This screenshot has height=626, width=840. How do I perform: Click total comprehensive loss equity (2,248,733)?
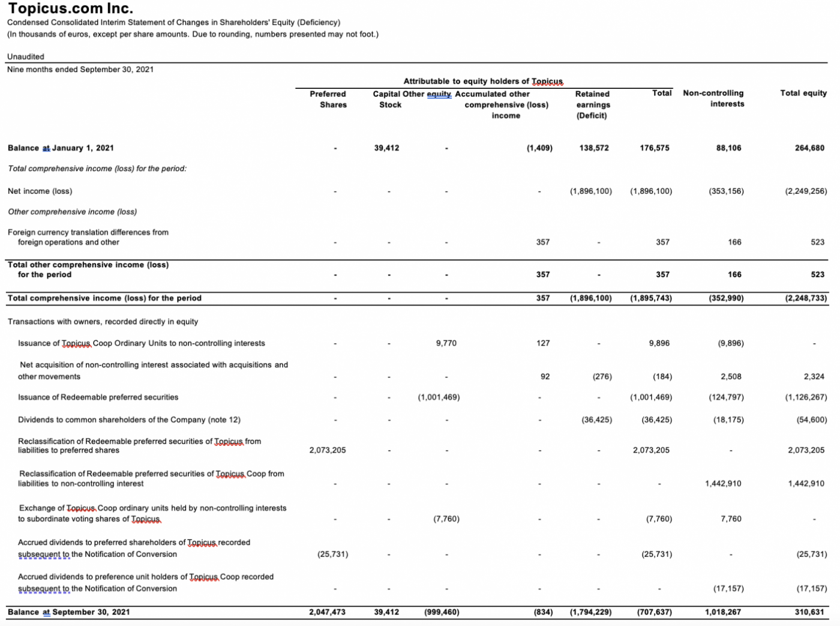click(x=806, y=298)
